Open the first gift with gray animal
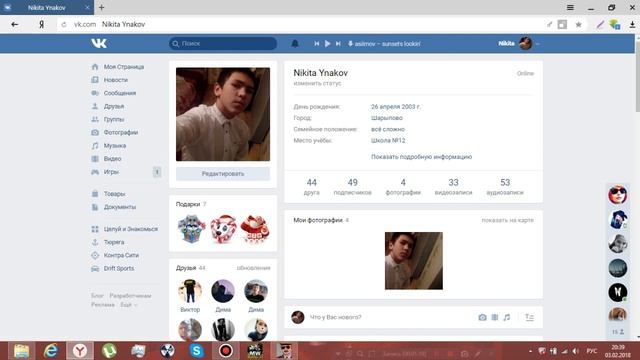Image resolution: width=640 pixels, height=360 pixels. tap(191, 229)
